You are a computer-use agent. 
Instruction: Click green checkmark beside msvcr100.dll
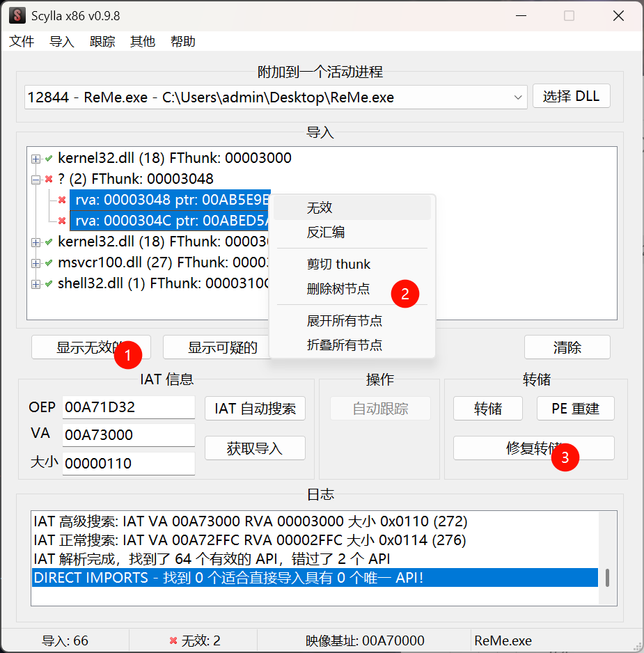[x=49, y=262]
